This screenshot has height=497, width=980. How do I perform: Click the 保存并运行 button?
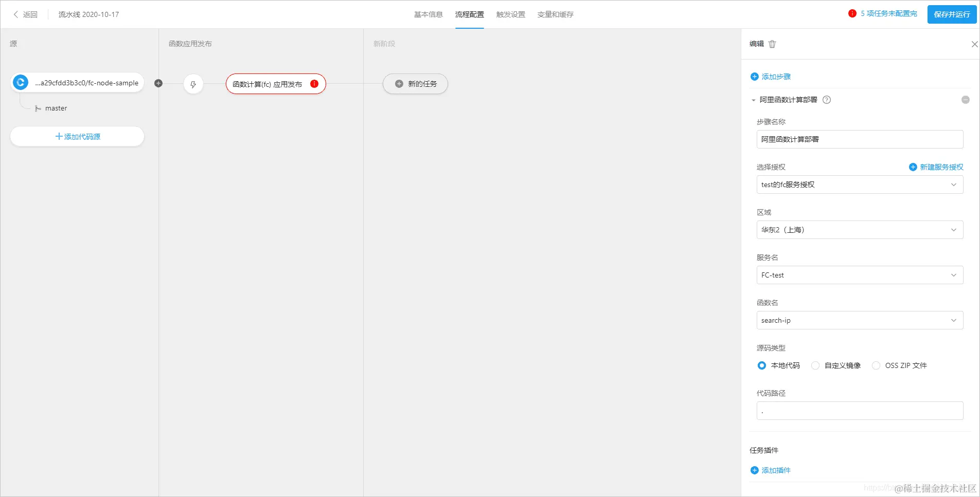pyautogui.click(x=952, y=14)
